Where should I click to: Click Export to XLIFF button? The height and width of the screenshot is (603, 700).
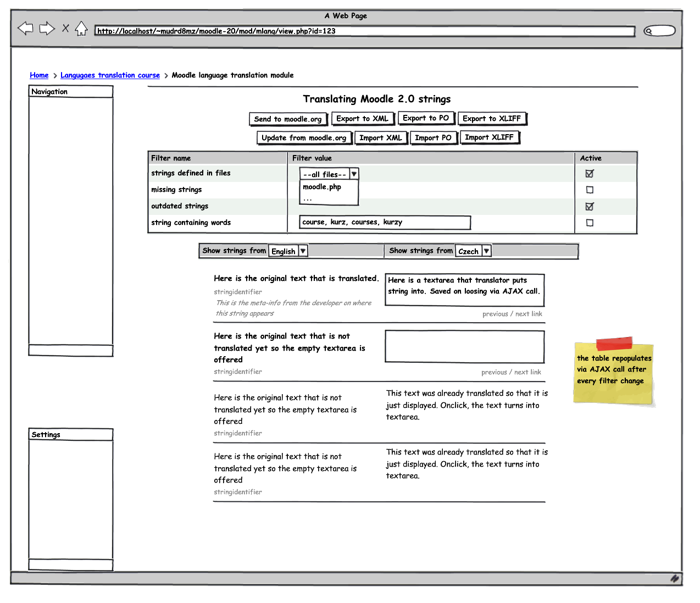pyautogui.click(x=492, y=118)
